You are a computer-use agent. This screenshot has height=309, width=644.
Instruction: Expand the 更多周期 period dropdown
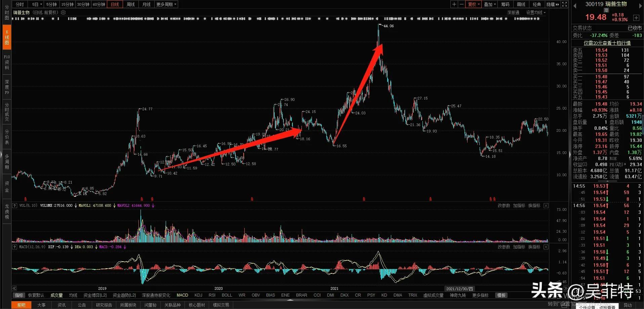click(x=166, y=4)
